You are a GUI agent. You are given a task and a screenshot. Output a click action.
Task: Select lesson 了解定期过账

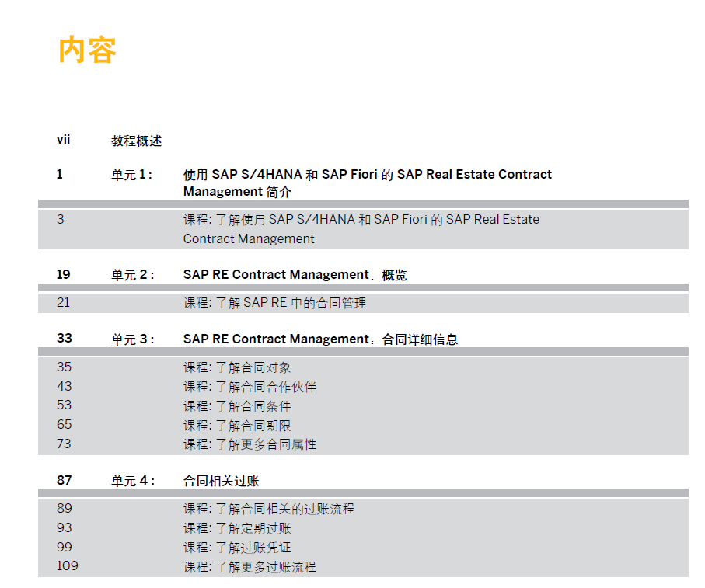point(237,528)
